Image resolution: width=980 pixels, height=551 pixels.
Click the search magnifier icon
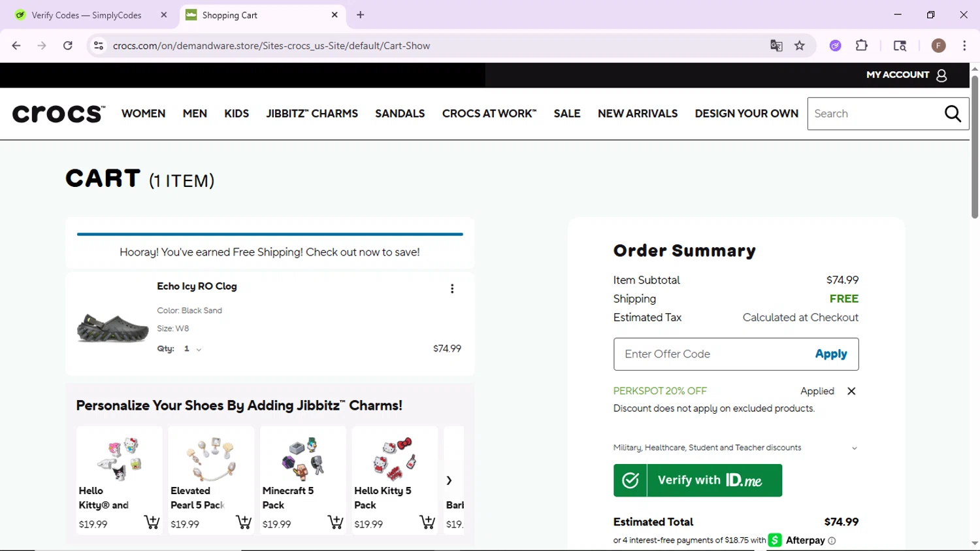(x=953, y=114)
